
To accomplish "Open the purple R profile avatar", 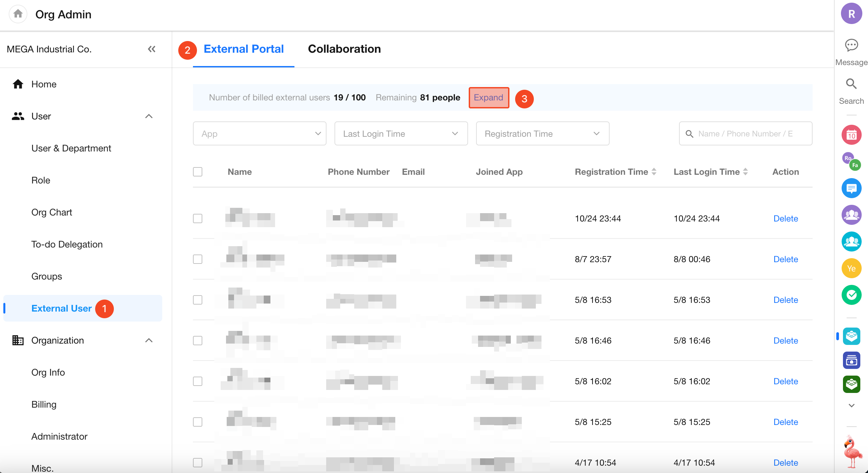I will [851, 14].
